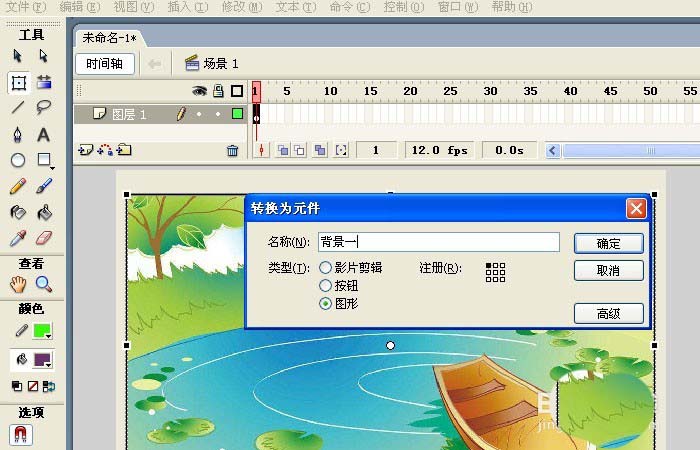Open the 控制 menu
Viewport: 700px width, 450px height.
pos(403,7)
